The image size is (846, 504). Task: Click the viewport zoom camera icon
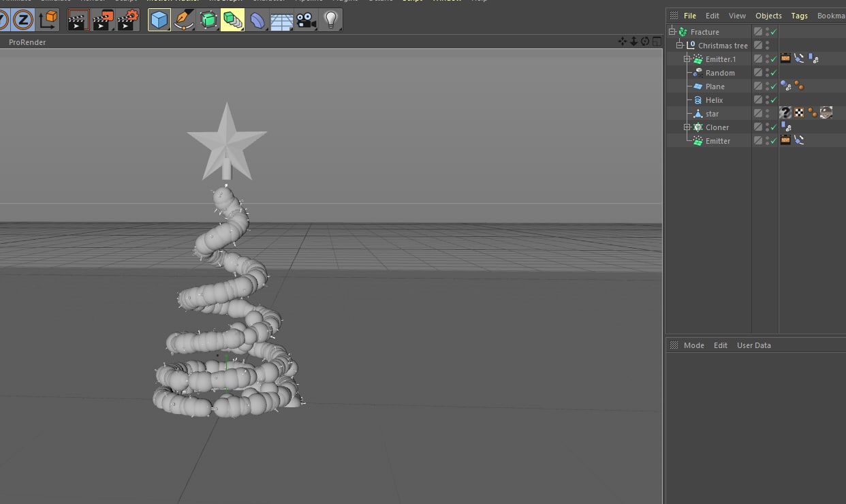point(633,42)
